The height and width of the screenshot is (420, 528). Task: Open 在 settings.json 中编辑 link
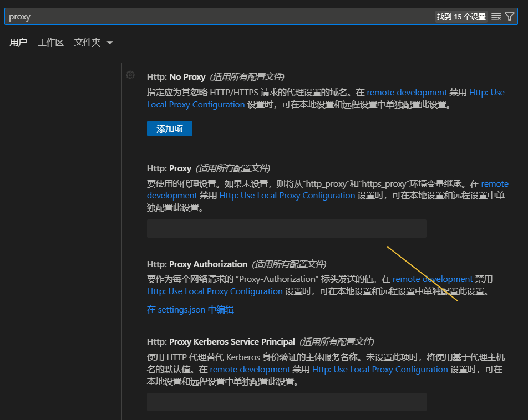tap(190, 310)
